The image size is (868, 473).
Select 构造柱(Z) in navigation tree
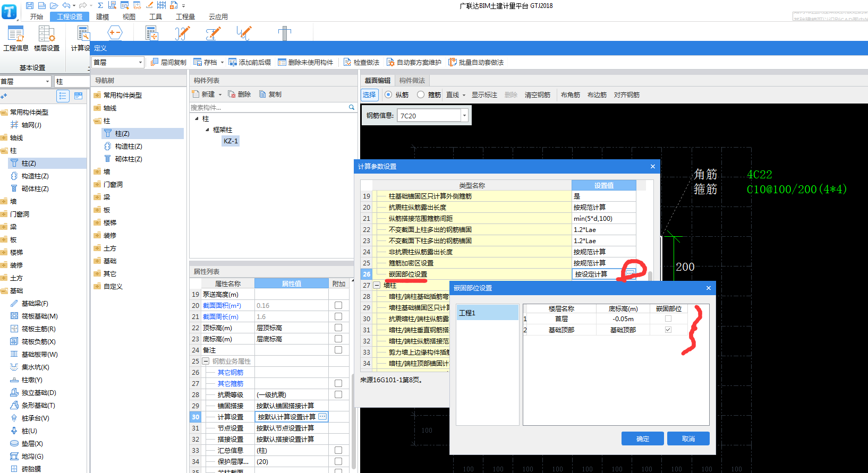(129, 146)
